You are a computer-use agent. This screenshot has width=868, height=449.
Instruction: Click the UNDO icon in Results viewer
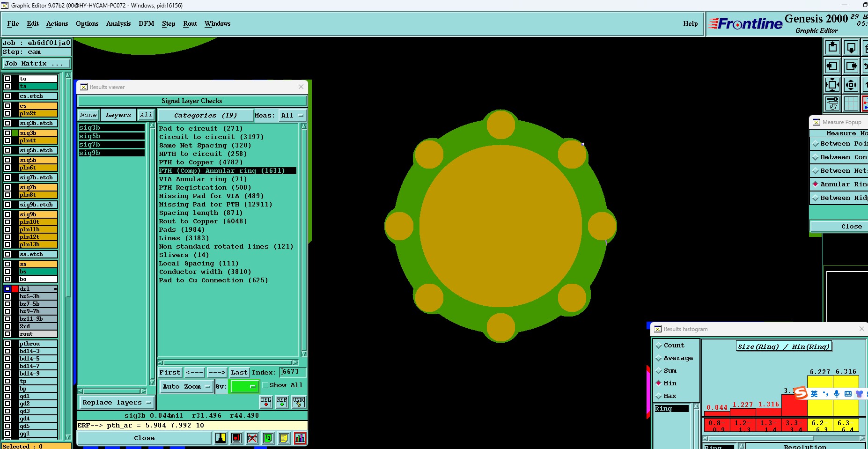pyautogui.click(x=299, y=402)
